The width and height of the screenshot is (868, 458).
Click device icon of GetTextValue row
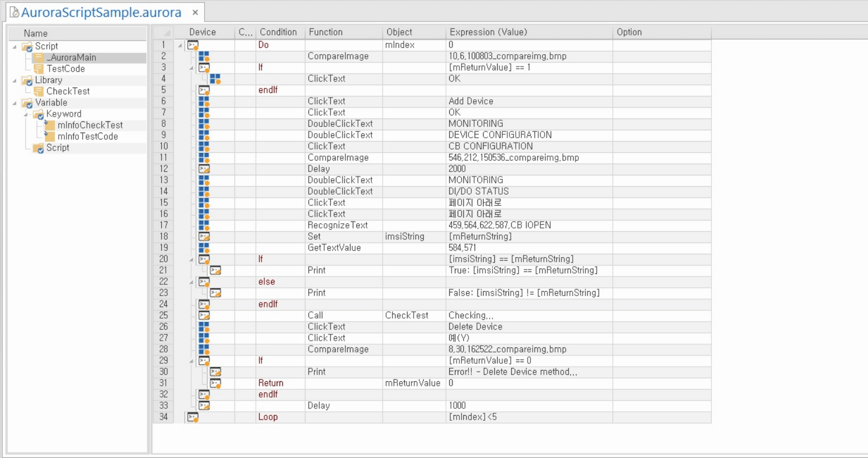coord(204,248)
